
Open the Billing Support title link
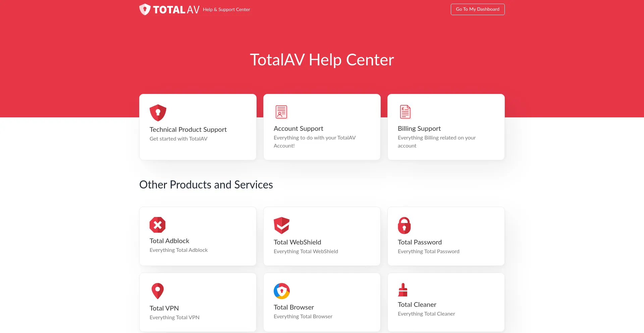pyautogui.click(x=419, y=128)
